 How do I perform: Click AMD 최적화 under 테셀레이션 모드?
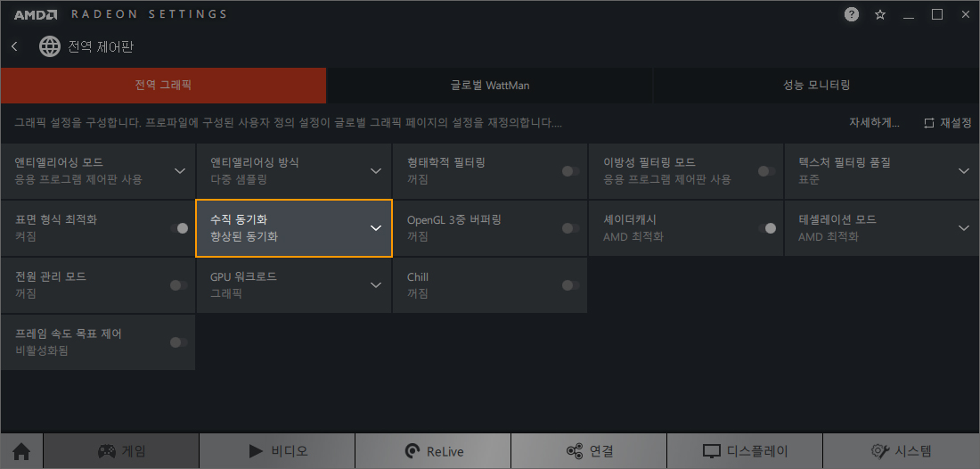(x=829, y=237)
